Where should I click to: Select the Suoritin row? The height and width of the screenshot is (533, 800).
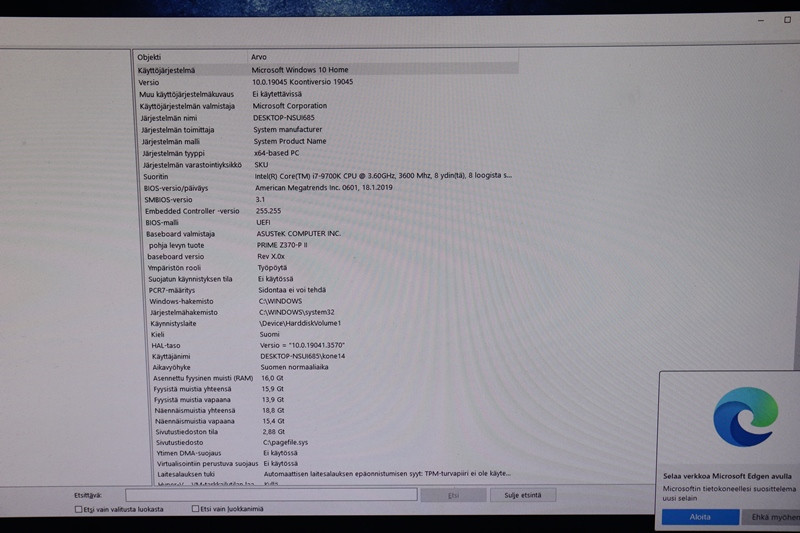327,176
